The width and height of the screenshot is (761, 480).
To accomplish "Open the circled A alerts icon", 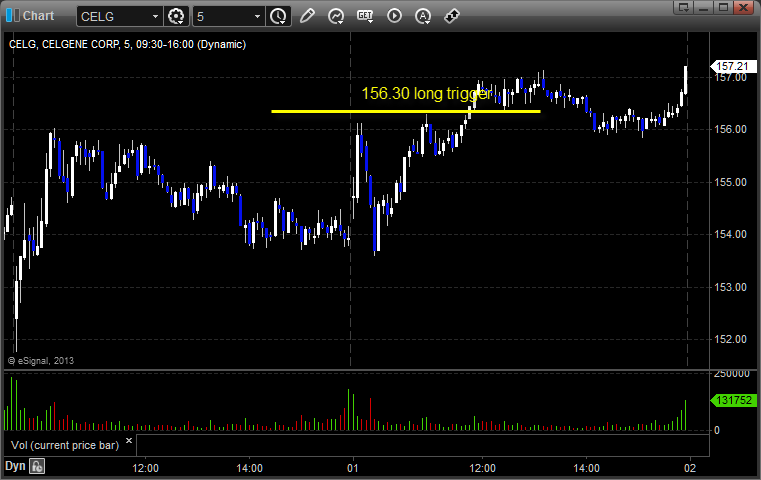I will click(423, 16).
